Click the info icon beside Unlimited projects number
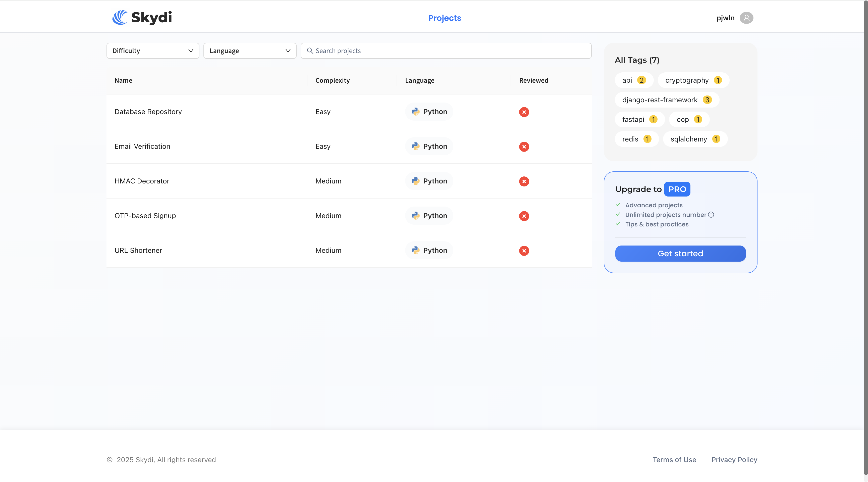Image resolution: width=868 pixels, height=482 pixels. [711, 215]
